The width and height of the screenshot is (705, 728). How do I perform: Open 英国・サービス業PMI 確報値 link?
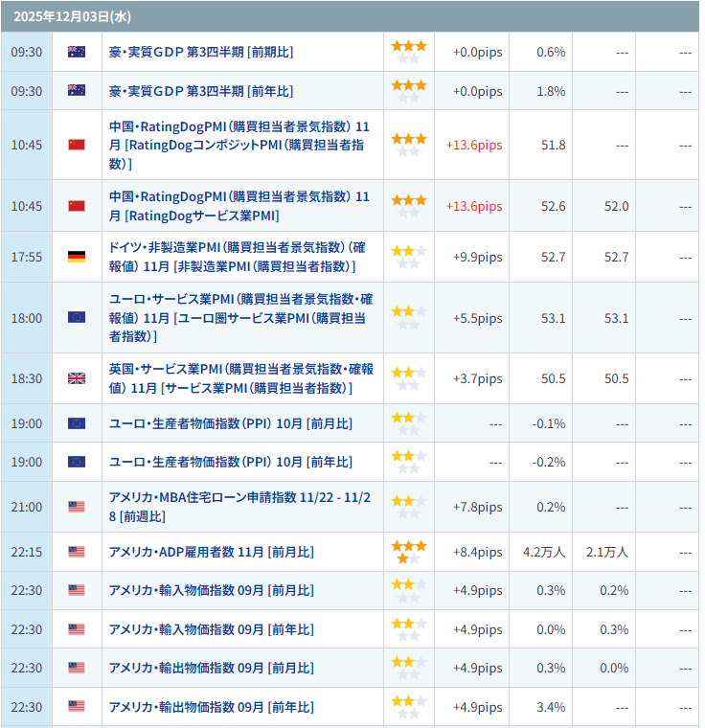pyautogui.click(x=241, y=378)
